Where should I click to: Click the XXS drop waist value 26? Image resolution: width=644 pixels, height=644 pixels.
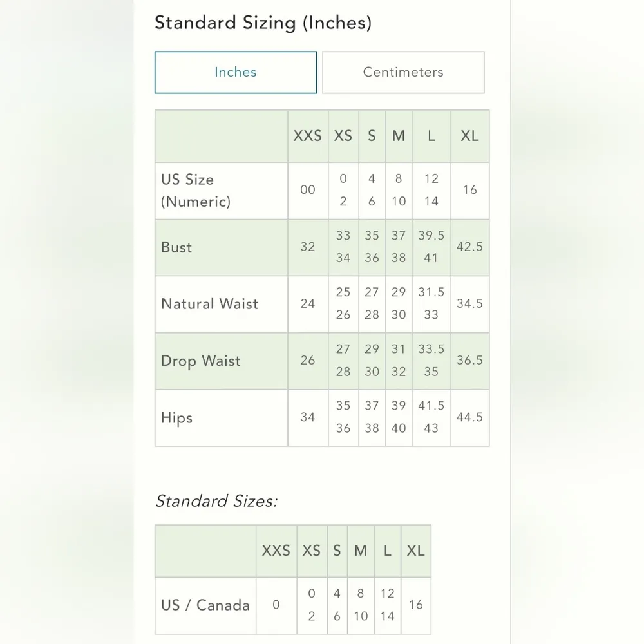[x=308, y=361]
